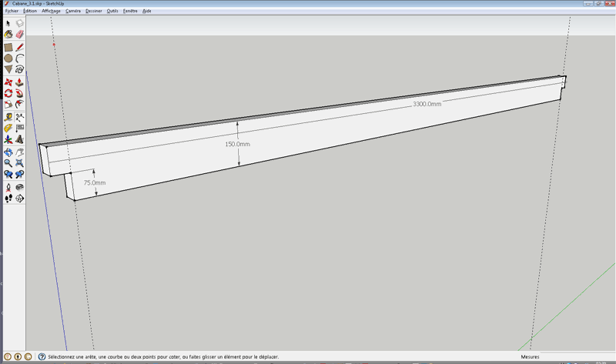Select the Line pencil tool

(20, 47)
